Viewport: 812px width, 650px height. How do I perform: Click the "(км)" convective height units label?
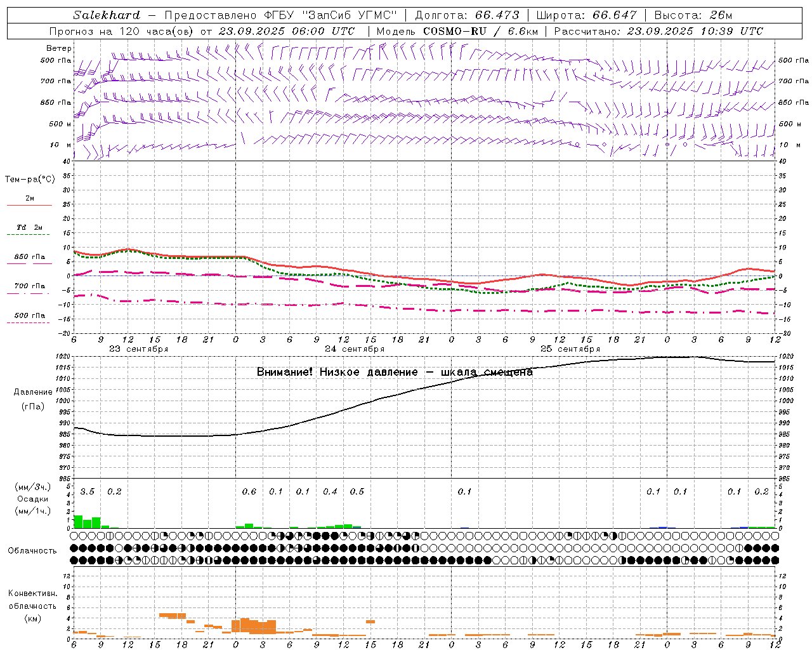(x=32, y=618)
